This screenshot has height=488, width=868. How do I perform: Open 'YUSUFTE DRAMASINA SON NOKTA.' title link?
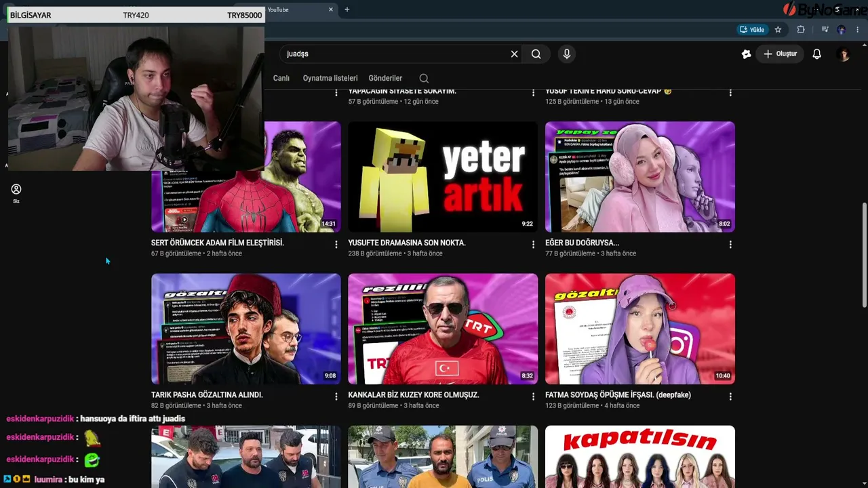[x=407, y=243]
